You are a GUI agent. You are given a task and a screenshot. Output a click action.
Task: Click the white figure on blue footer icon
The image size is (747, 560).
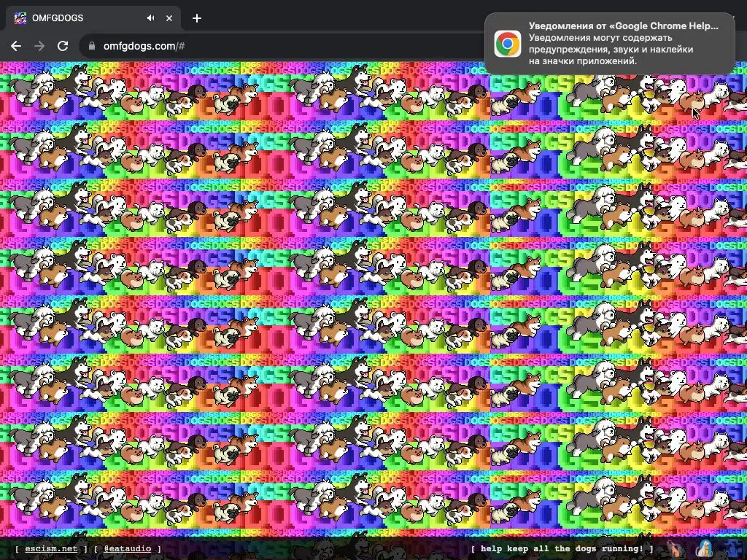[705, 548]
